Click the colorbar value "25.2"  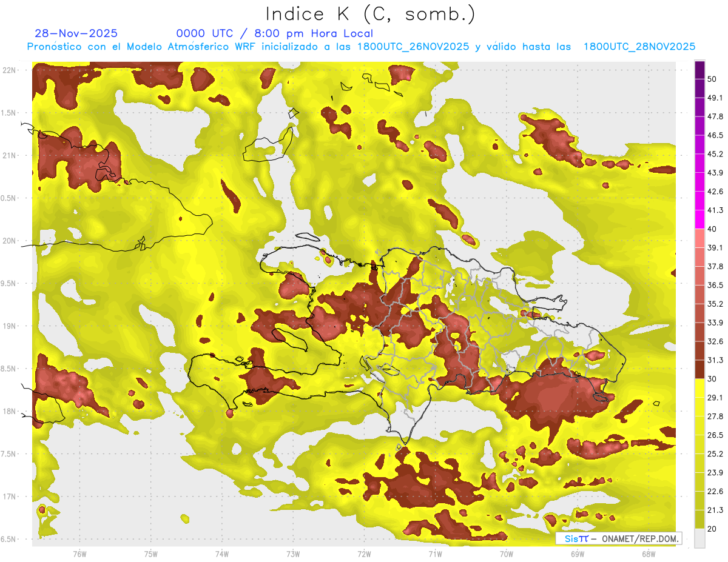pos(715,453)
